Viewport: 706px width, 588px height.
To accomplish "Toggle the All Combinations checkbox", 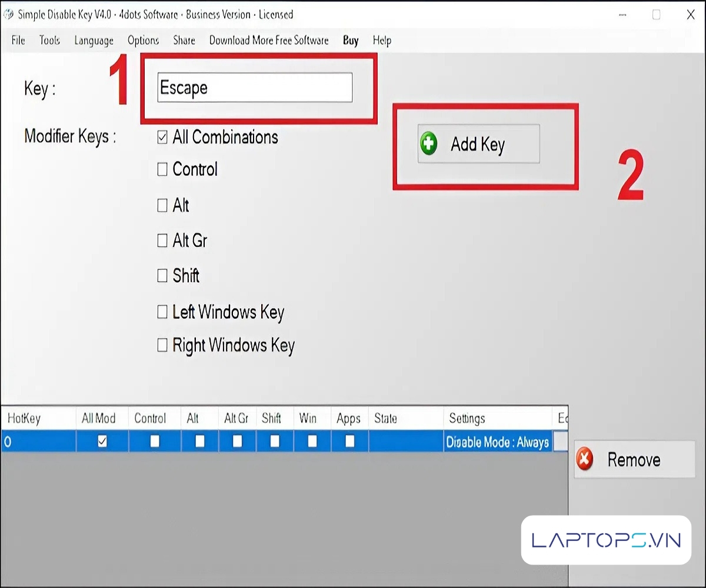I will (162, 138).
